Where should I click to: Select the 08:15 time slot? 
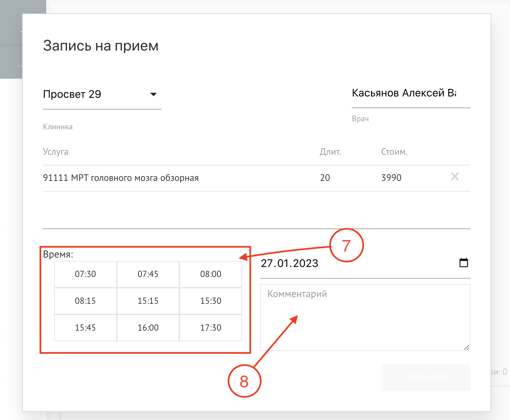(x=85, y=301)
